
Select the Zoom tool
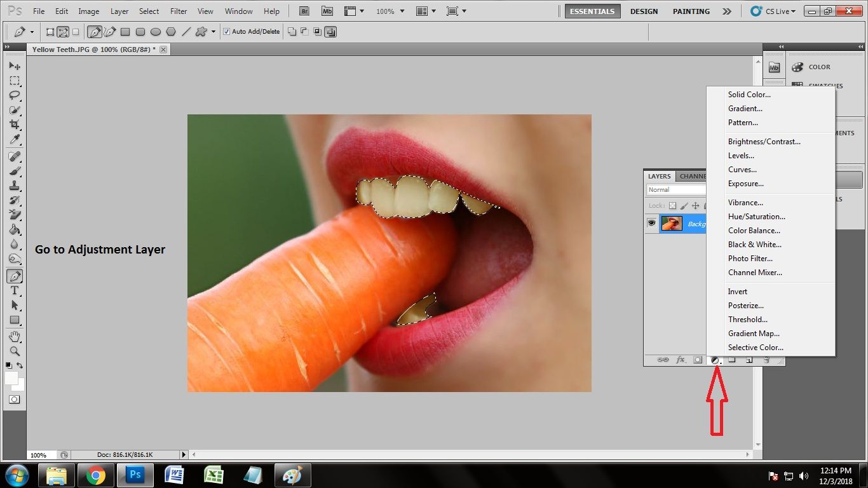click(14, 351)
